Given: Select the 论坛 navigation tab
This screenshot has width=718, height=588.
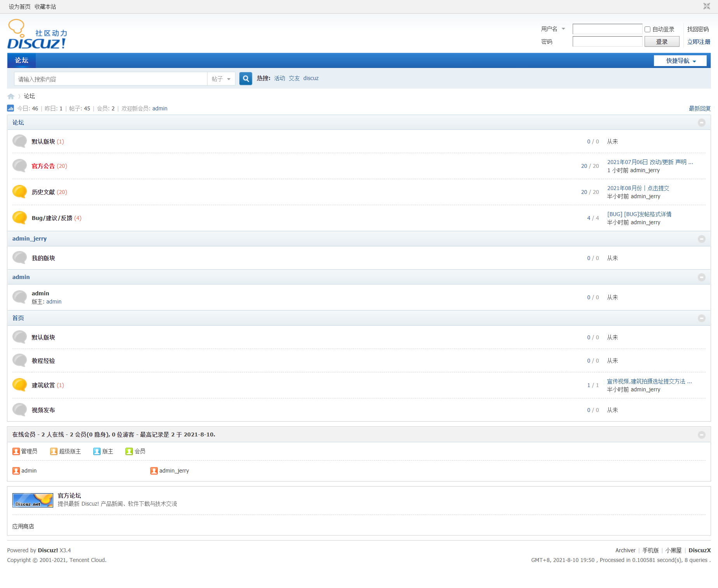Looking at the screenshot, I should (x=21, y=61).
